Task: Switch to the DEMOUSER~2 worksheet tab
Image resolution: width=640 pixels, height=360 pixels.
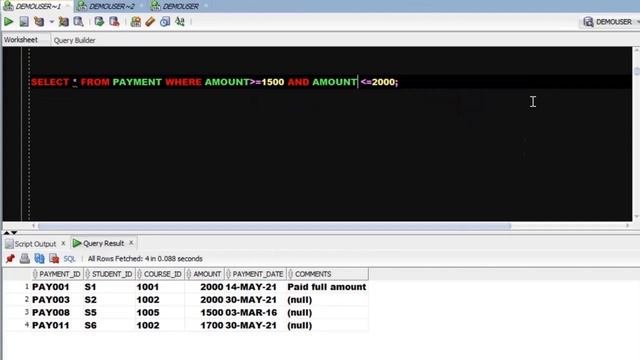Action: [x=111, y=6]
